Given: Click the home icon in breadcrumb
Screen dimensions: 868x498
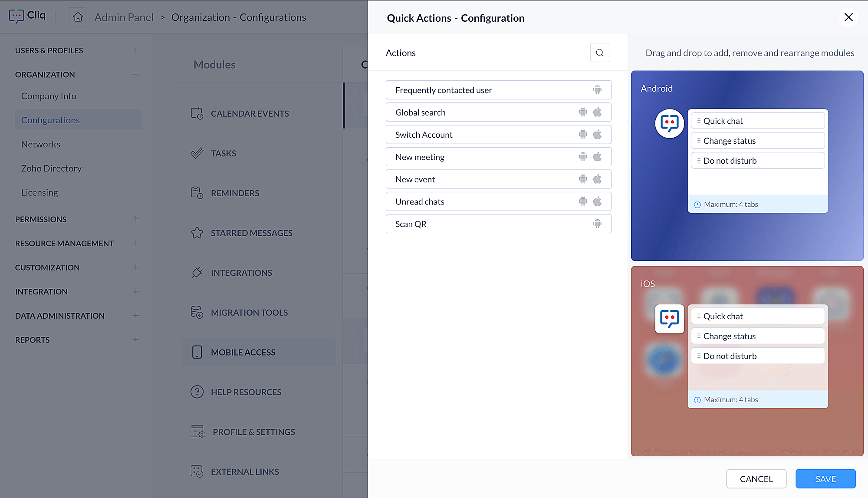Looking at the screenshot, I should point(78,17).
